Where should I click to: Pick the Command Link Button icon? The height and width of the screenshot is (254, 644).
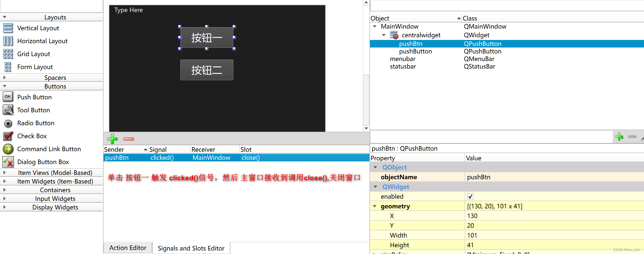[8, 149]
